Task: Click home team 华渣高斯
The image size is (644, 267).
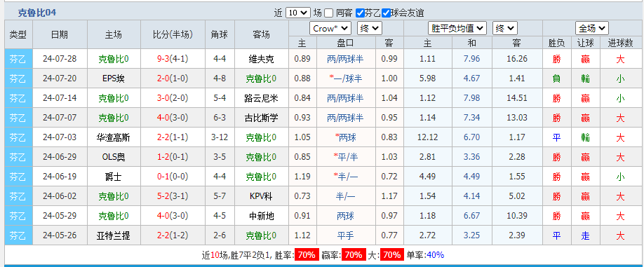Action: pyautogui.click(x=114, y=138)
